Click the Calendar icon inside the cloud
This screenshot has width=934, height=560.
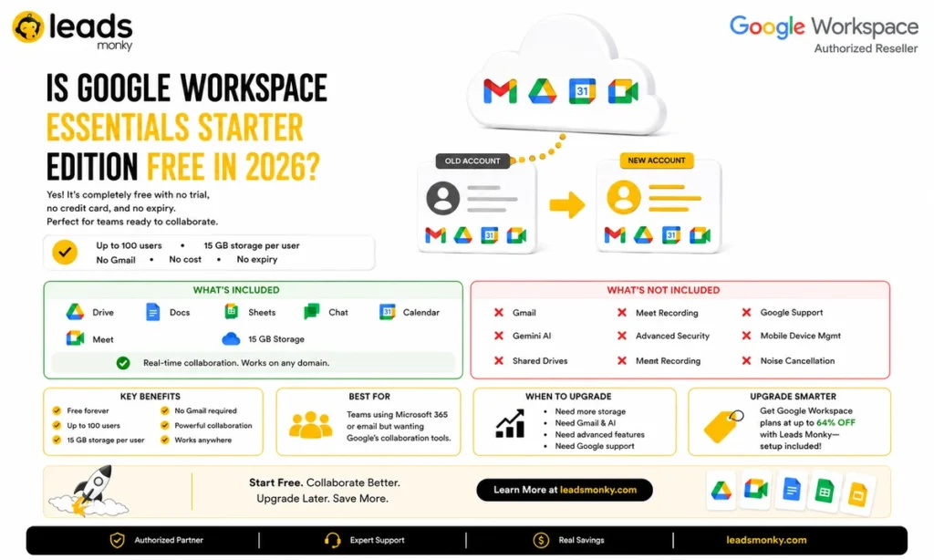coord(582,91)
